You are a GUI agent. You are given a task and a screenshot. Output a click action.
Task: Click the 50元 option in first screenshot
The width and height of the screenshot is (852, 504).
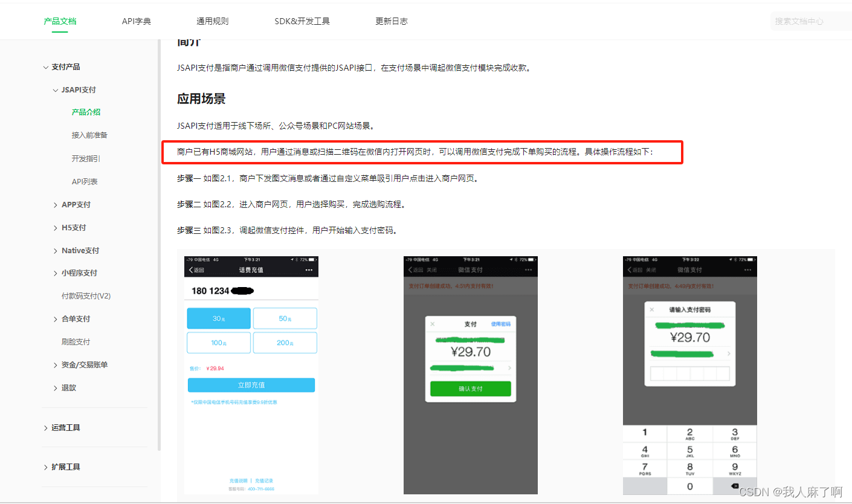pos(285,318)
